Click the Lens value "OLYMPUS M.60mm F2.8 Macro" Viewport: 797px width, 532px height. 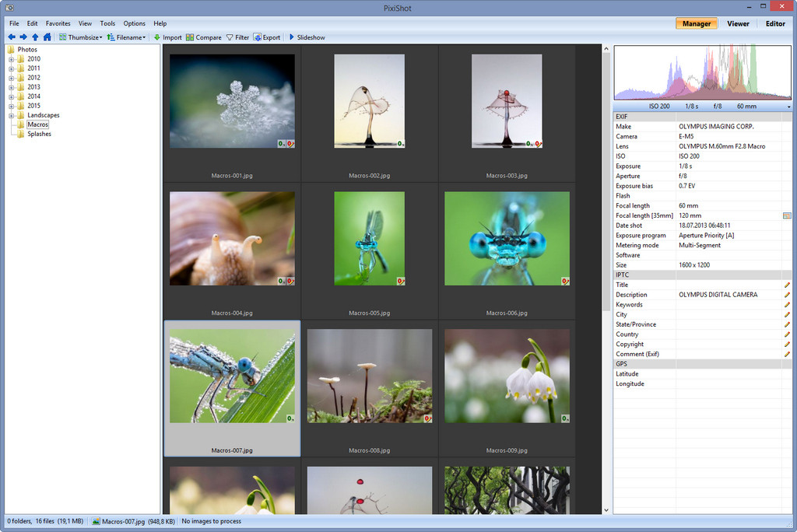(x=722, y=146)
